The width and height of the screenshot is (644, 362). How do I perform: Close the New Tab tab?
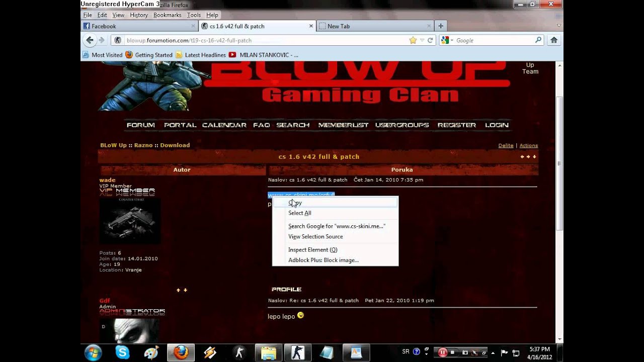429,26
